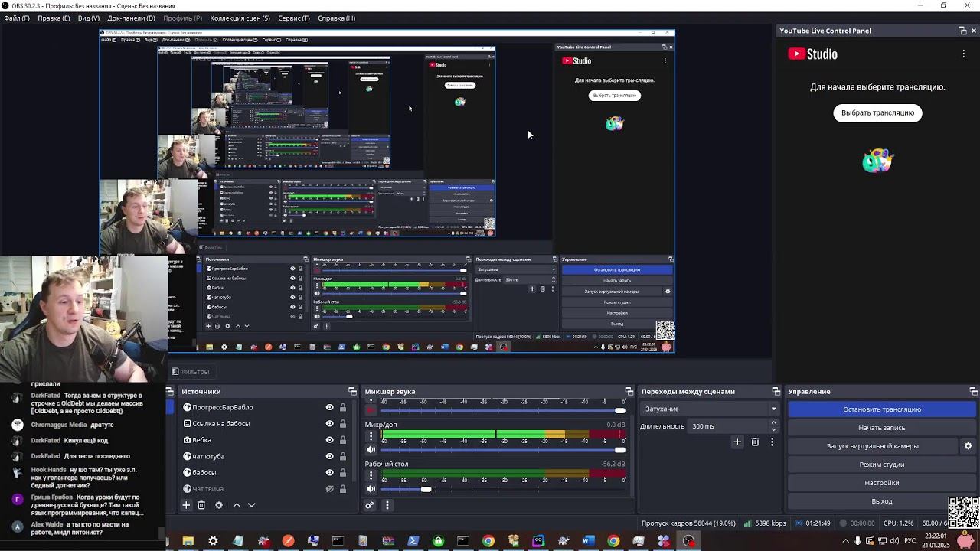980x551 pixels.
Task: Add a scene transition with the plus icon
Action: 737,442
